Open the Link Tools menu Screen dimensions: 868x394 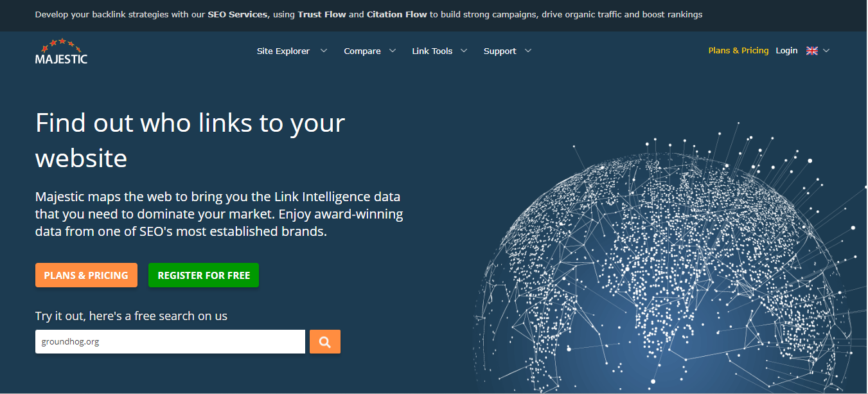pyautogui.click(x=432, y=51)
